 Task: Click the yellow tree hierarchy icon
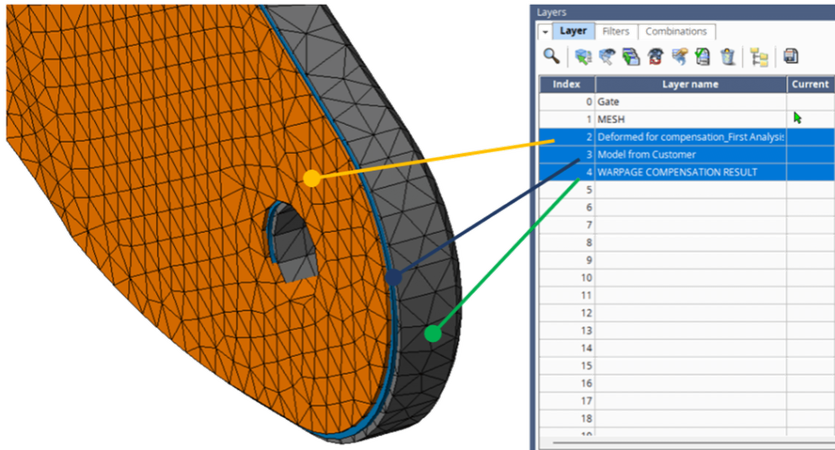[x=759, y=57]
